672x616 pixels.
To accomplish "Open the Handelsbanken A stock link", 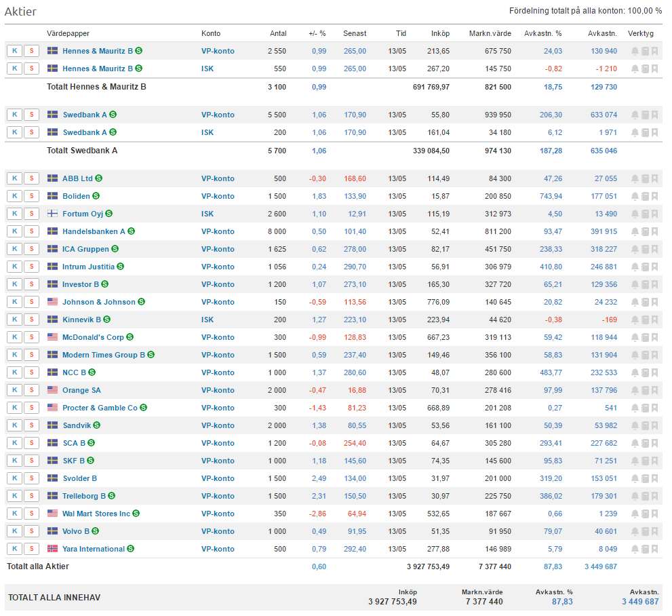I will click(94, 231).
